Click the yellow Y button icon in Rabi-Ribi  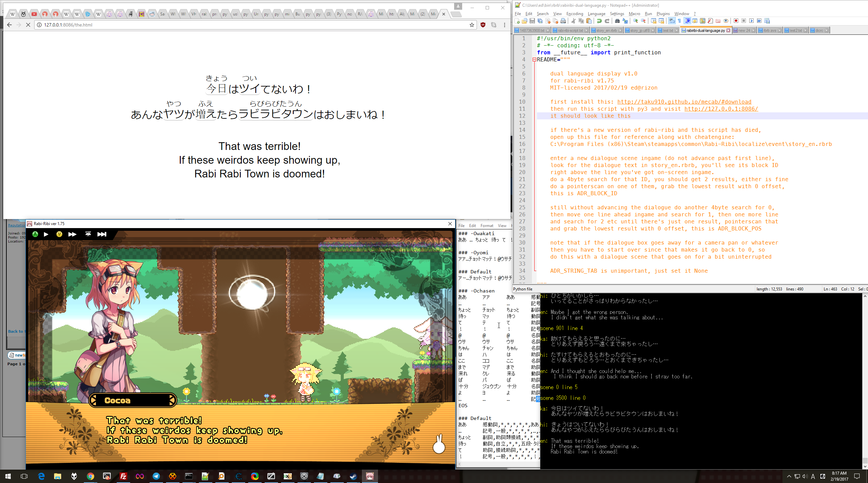tap(59, 234)
